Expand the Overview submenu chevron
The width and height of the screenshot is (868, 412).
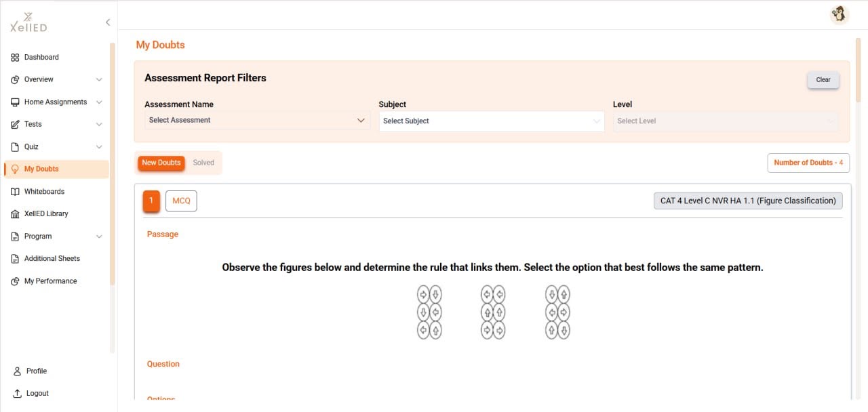point(99,80)
